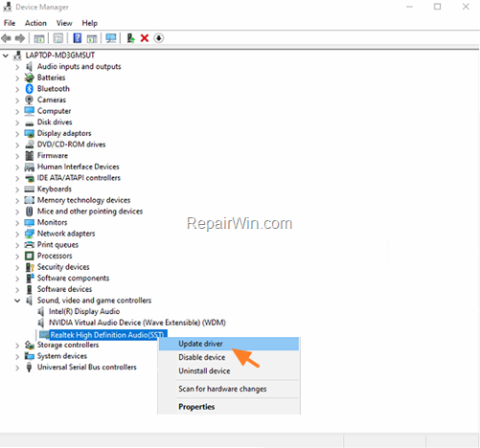
Task: Collapse Sound, video and game controllers
Action: pos(17,301)
